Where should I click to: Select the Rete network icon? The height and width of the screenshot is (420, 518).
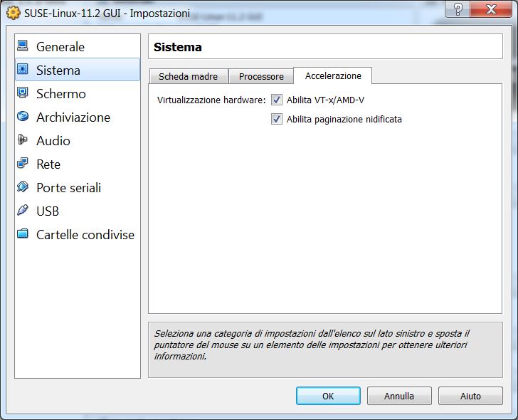[x=23, y=164]
